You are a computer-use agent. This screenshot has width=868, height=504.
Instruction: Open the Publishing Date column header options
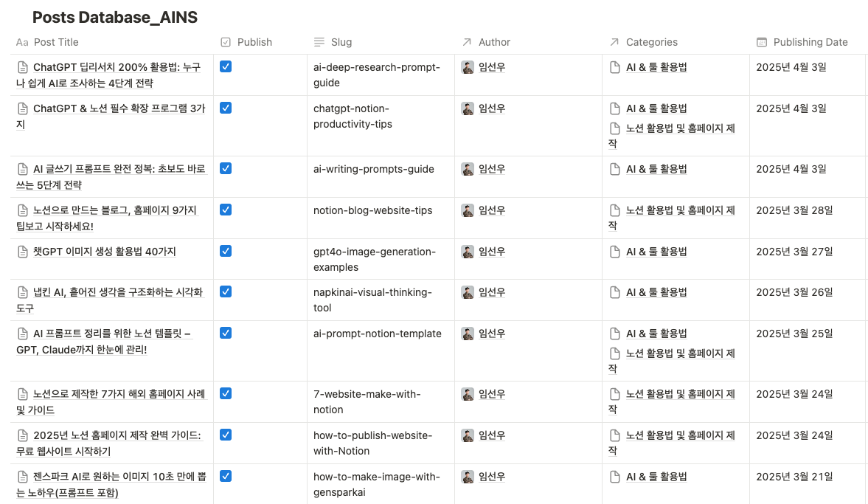click(x=810, y=42)
